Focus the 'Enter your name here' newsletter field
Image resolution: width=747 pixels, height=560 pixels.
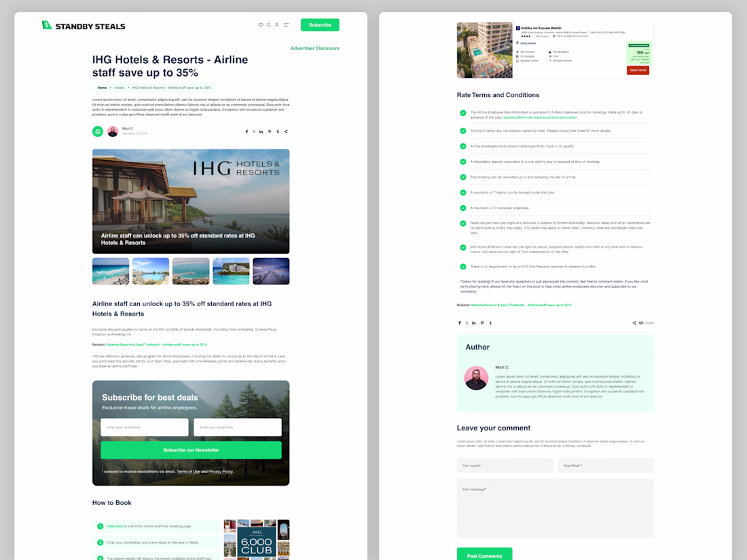tap(145, 427)
